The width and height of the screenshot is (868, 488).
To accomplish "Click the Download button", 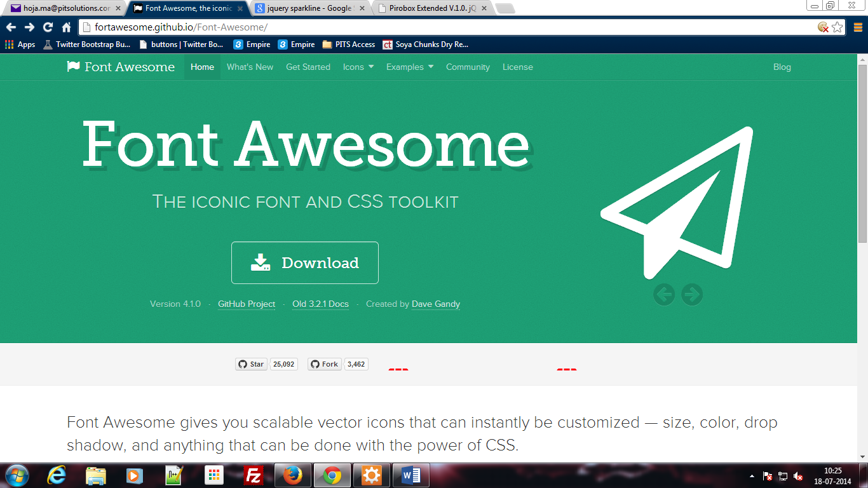I will point(305,262).
